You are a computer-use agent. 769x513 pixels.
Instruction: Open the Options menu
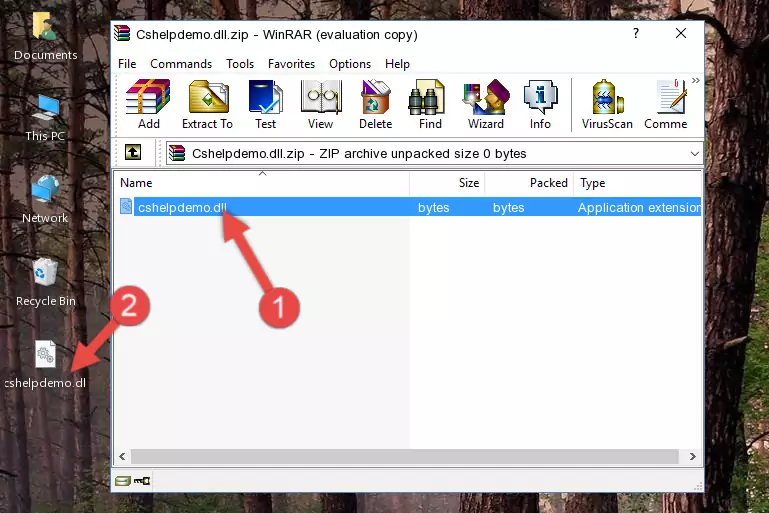(350, 64)
